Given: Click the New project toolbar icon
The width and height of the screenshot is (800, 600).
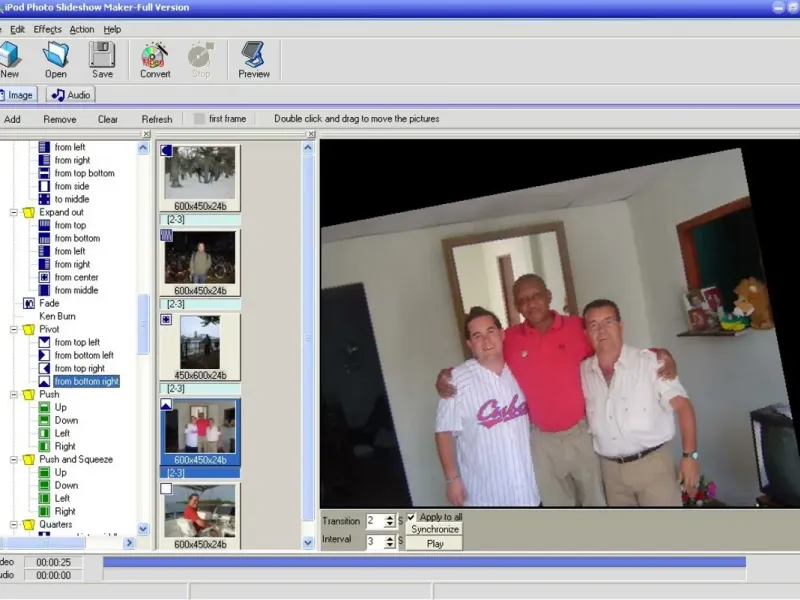Looking at the screenshot, I should point(10,54).
